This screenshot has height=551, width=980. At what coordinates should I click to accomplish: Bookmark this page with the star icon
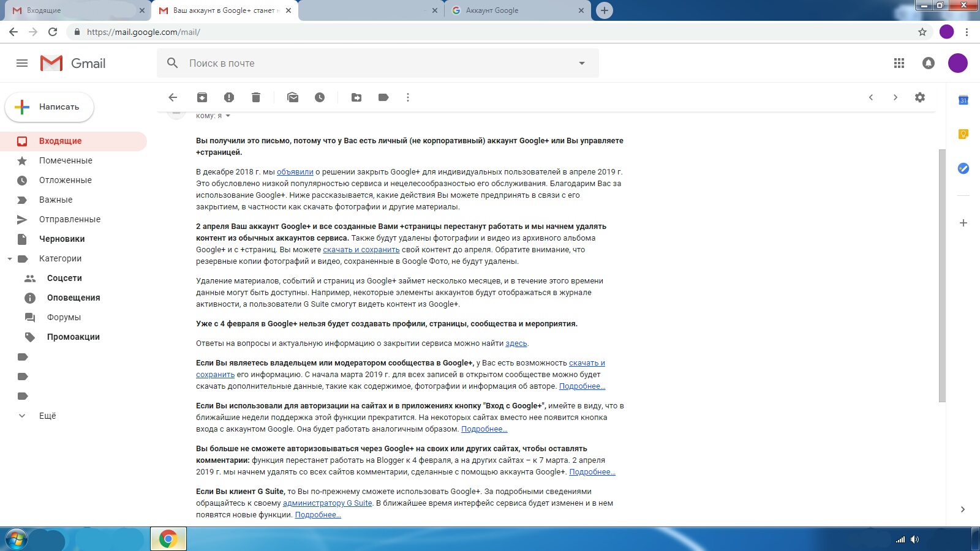[x=922, y=32]
